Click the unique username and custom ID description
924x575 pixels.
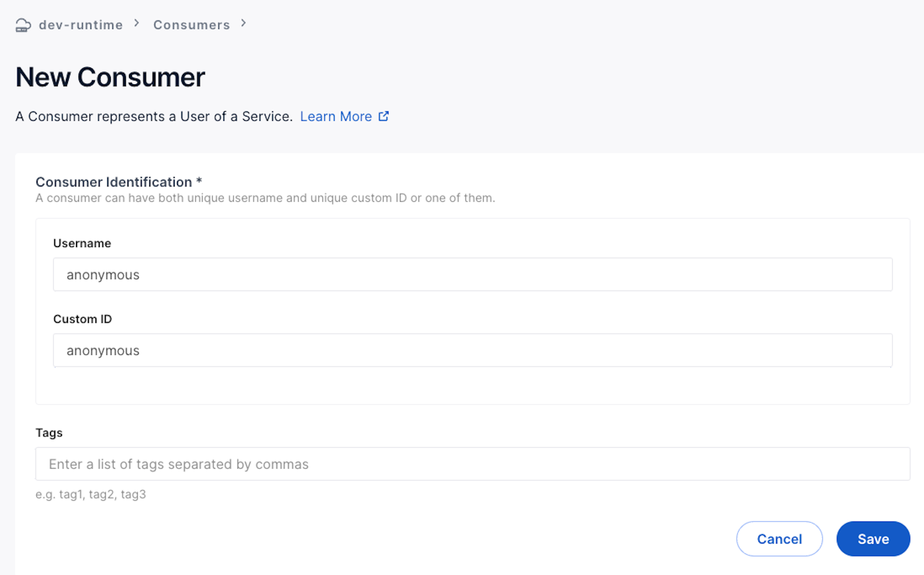click(x=265, y=198)
